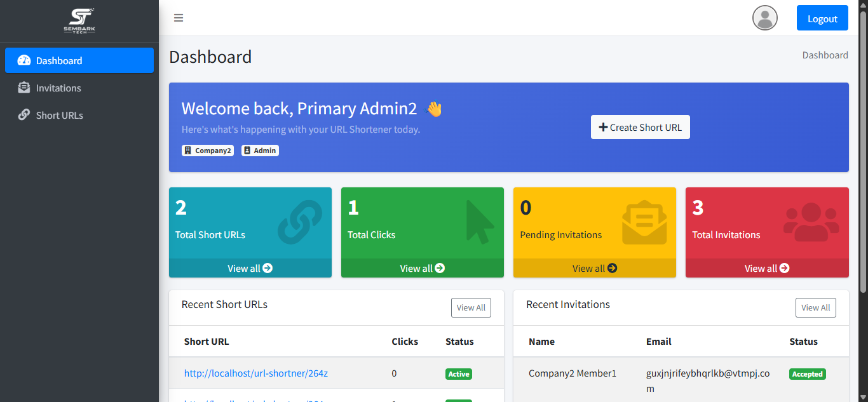Click the Short URLs link sidebar icon
This screenshot has height=402, width=868.
24,115
